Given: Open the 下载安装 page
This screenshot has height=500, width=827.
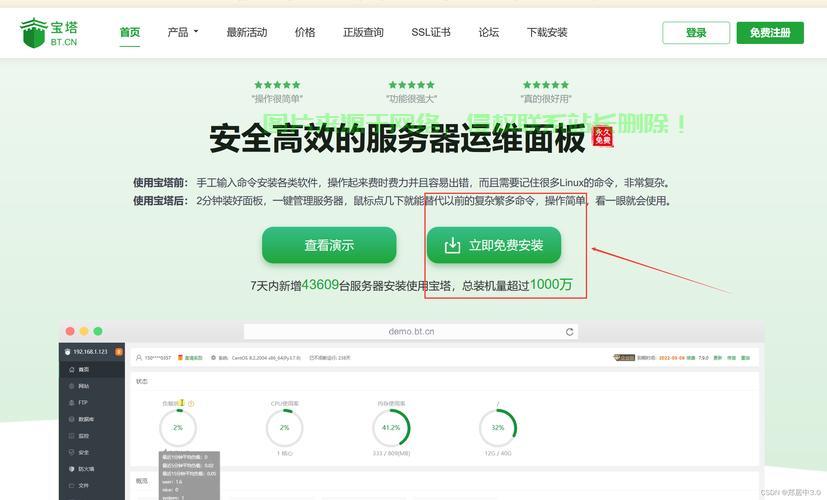Looking at the screenshot, I should [x=547, y=32].
